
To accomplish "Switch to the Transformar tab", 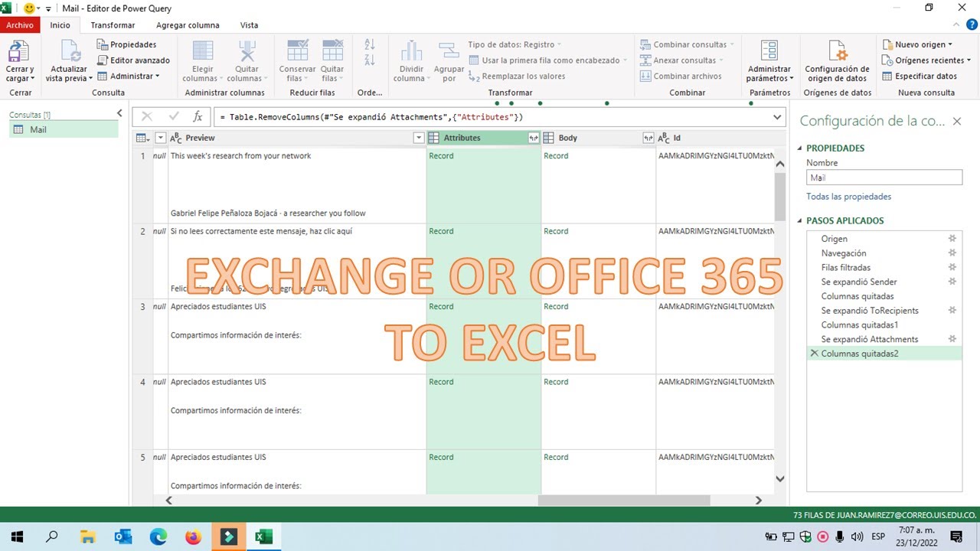I will pyautogui.click(x=113, y=25).
